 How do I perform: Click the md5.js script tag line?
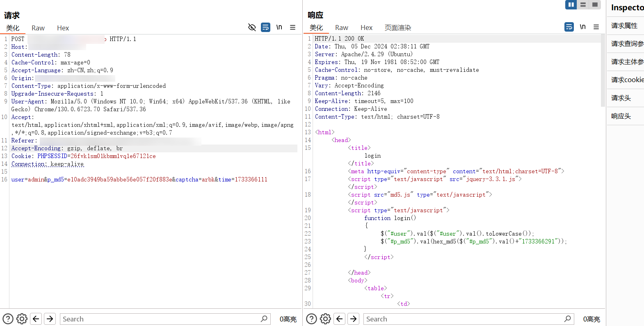click(x=420, y=195)
